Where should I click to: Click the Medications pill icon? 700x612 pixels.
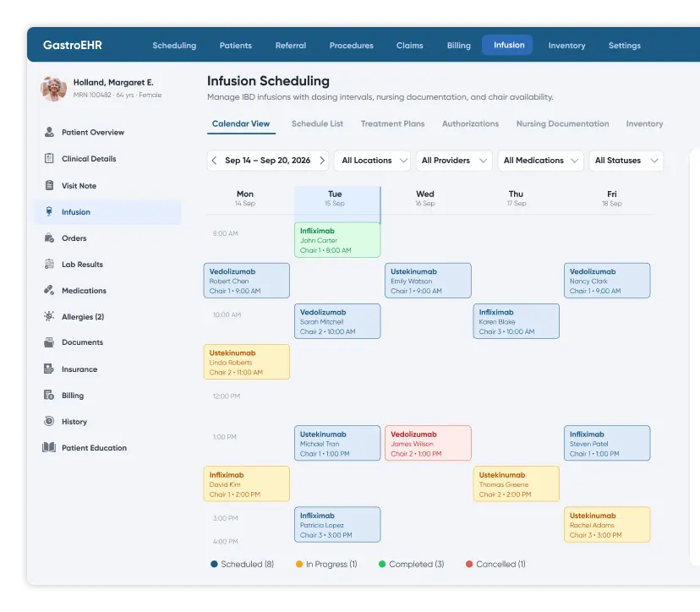coord(49,290)
